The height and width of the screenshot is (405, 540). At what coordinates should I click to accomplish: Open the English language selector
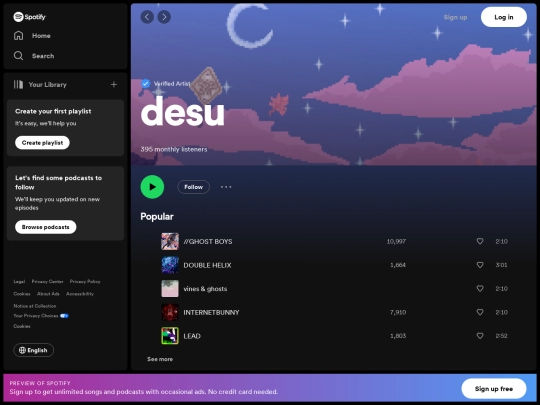click(x=33, y=350)
